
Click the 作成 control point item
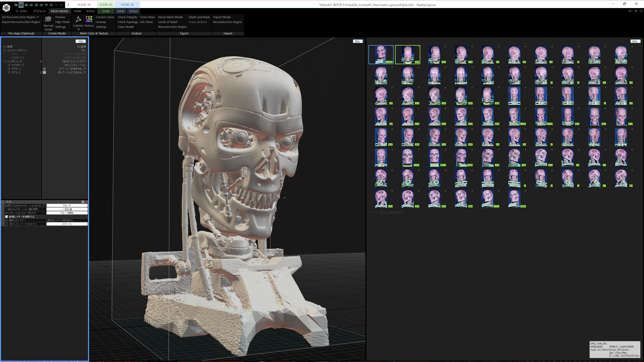pos(14,54)
